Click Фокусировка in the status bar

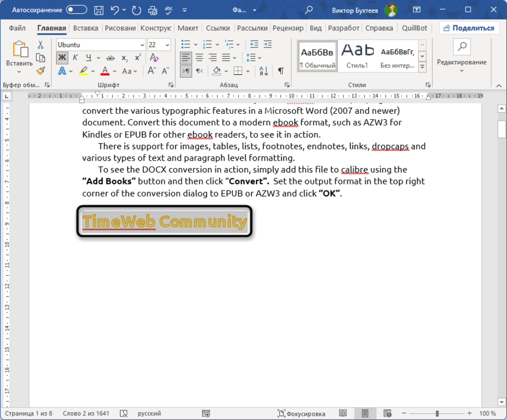pyautogui.click(x=301, y=413)
